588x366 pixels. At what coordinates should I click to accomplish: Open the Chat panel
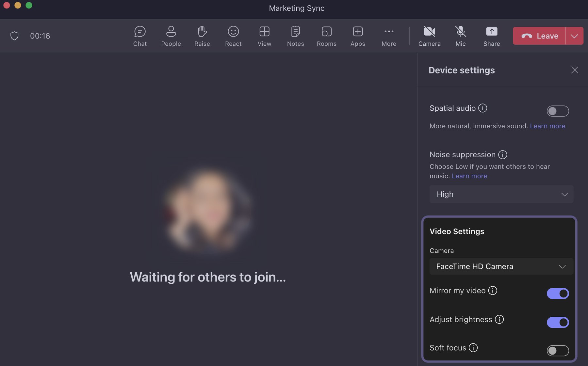[x=140, y=36]
